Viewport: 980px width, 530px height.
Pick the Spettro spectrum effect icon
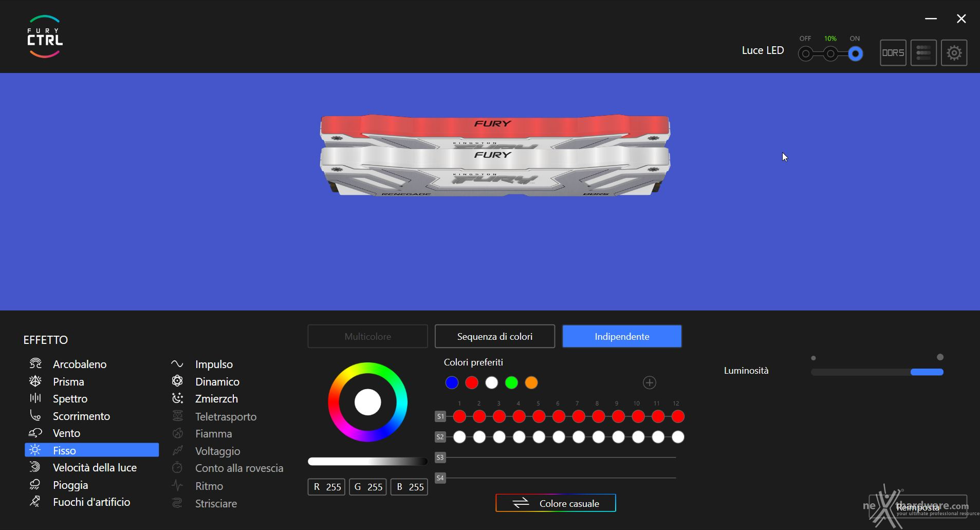(35, 398)
